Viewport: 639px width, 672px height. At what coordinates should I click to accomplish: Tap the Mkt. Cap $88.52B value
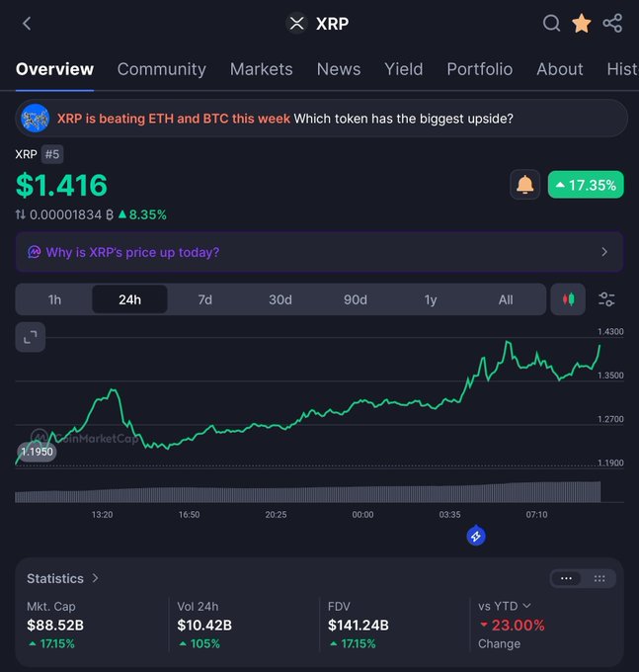click(x=55, y=626)
